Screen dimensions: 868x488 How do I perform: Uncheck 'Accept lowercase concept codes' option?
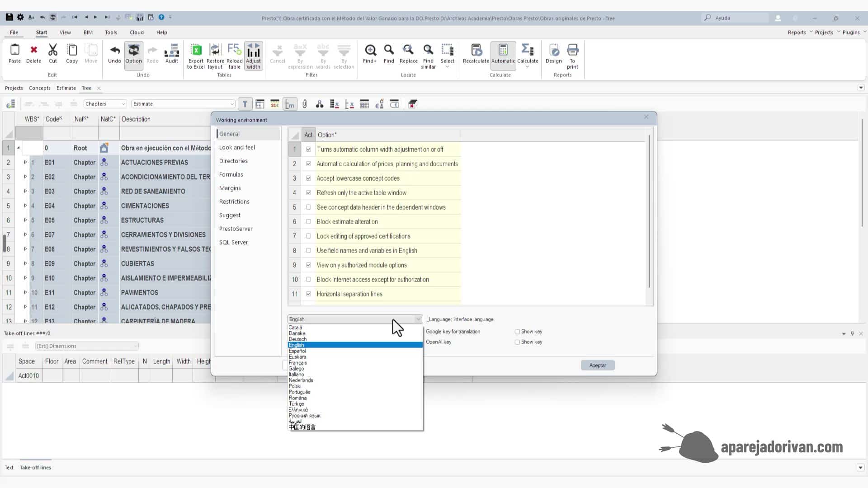[x=308, y=178]
